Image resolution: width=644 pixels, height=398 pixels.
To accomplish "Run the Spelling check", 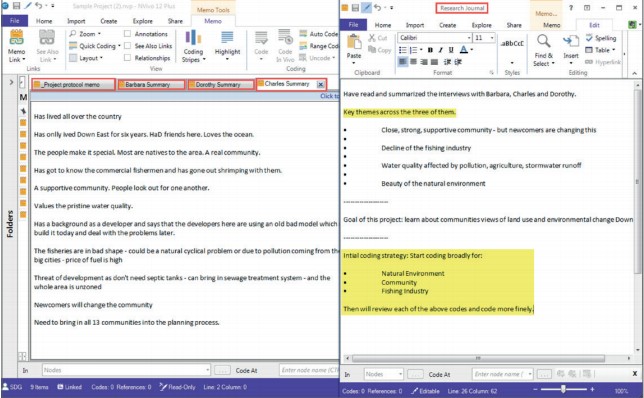I will pyautogui.click(x=600, y=38).
